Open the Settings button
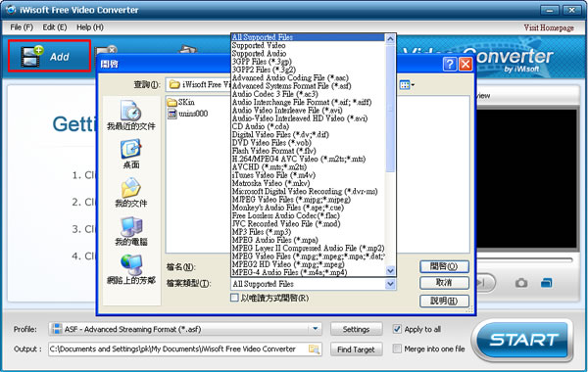588x372 pixels. pyautogui.click(x=356, y=329)
